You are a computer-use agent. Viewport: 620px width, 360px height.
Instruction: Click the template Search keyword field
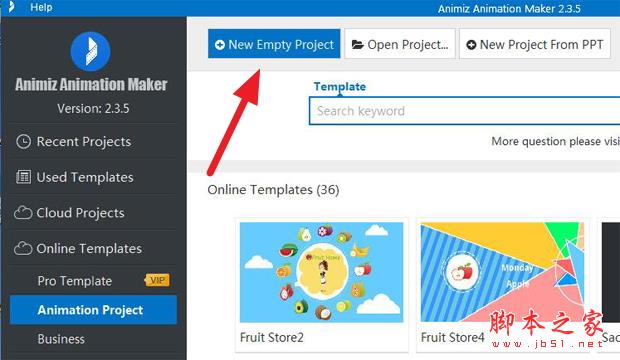465,111
